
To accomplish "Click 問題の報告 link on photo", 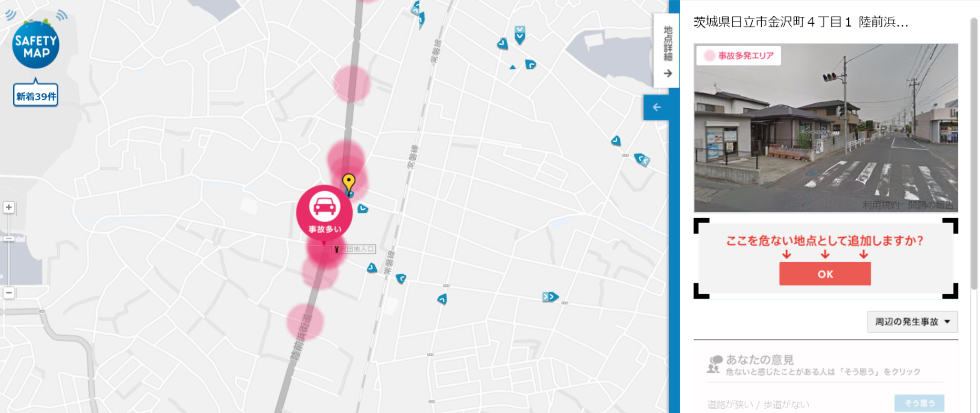I will pos(931,205).
